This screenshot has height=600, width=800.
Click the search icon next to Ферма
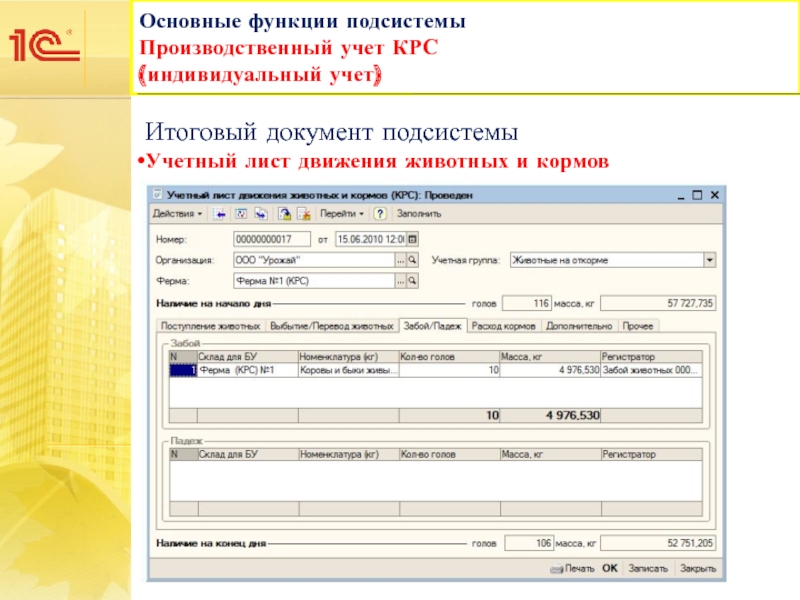pyautogui.click(x=413, y=281)
